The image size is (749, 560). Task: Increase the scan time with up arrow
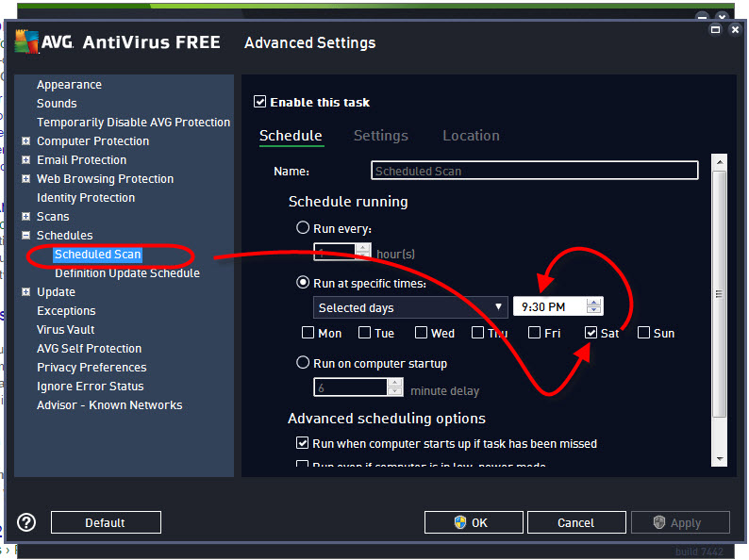click(593, 303)
